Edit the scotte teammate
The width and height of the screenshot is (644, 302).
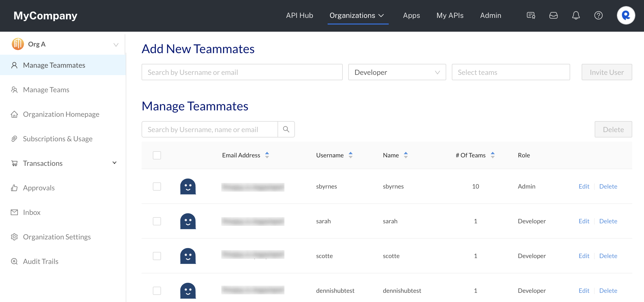point(584,256)
